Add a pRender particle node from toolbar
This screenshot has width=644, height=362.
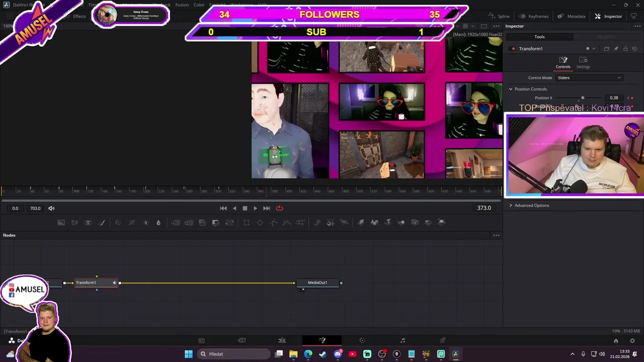344,222
